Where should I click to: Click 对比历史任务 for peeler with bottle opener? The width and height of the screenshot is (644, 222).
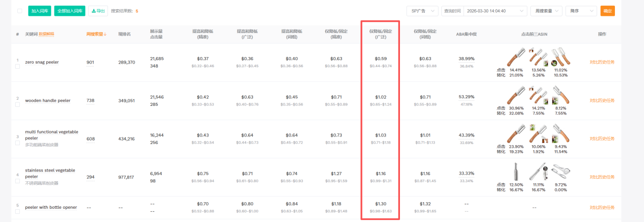click(x=602, y=207)
